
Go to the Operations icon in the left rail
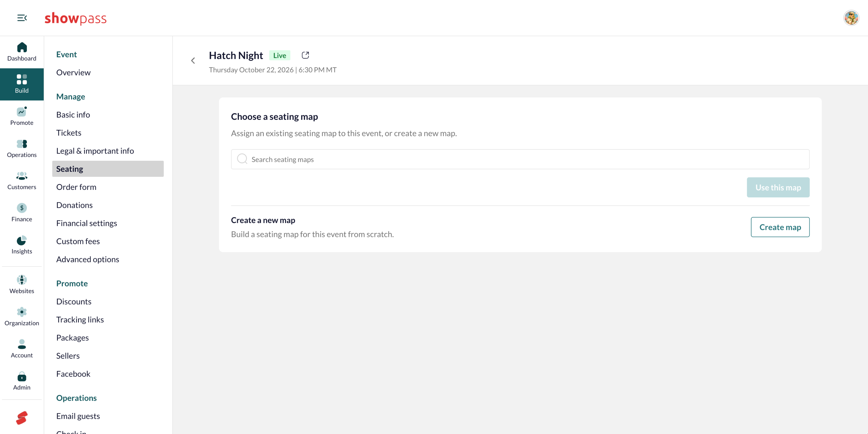point(22,144)
